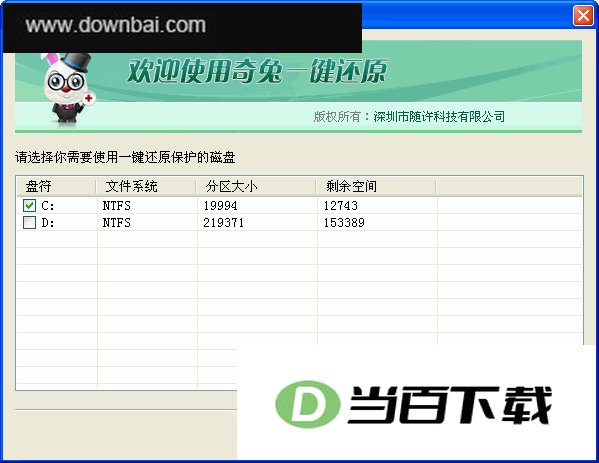Sort by 分区大小 column header
This screenshot has width=599, height=463.
[x=256, y=186]
